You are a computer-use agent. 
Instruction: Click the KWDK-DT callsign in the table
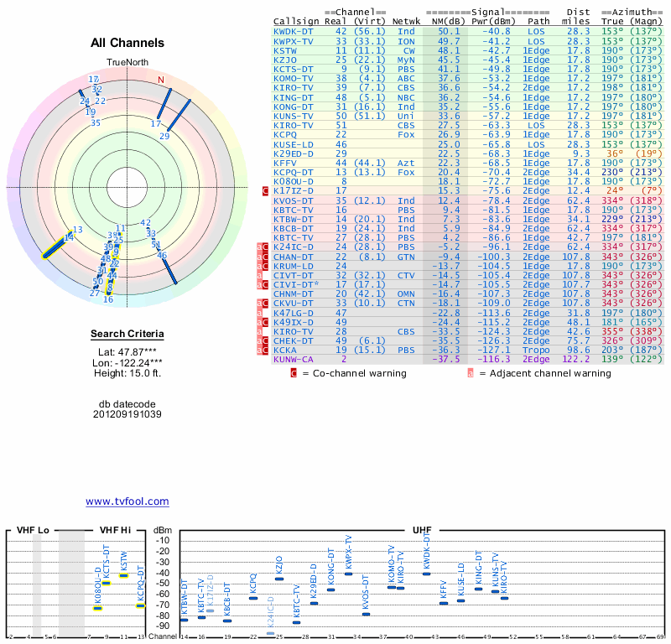click(294, 31)
